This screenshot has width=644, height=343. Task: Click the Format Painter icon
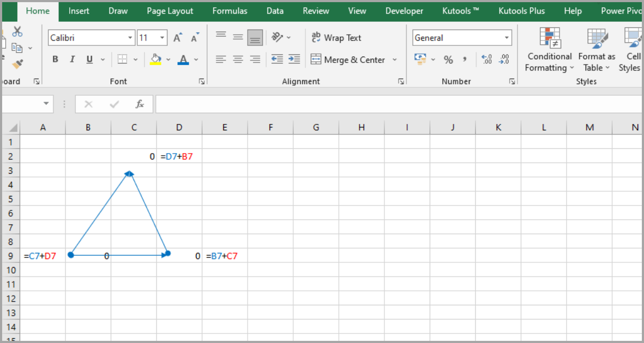(x=17, y=63)
